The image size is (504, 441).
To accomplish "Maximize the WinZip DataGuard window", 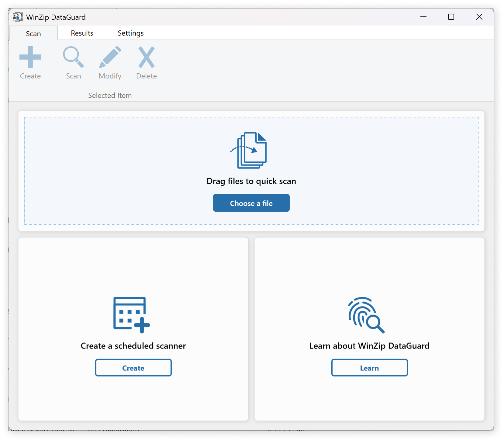I will coord(451,17).
